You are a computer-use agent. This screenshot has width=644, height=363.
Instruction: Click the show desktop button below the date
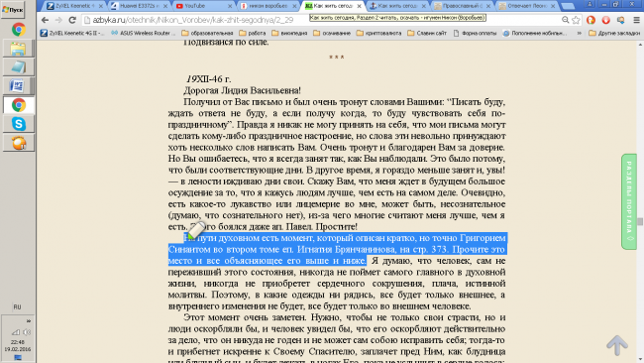point(18,358)
